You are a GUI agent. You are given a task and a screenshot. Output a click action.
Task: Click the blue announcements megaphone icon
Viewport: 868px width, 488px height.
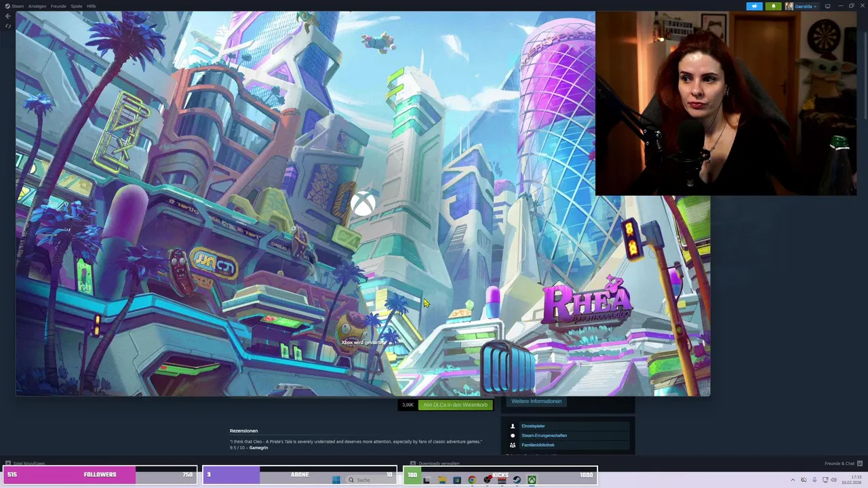[x=755, y=6]
